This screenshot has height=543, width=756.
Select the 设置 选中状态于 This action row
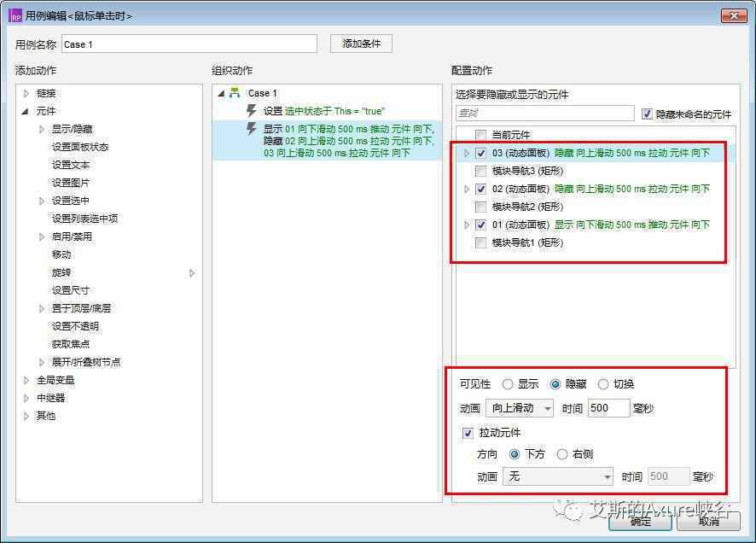(327, 111)
